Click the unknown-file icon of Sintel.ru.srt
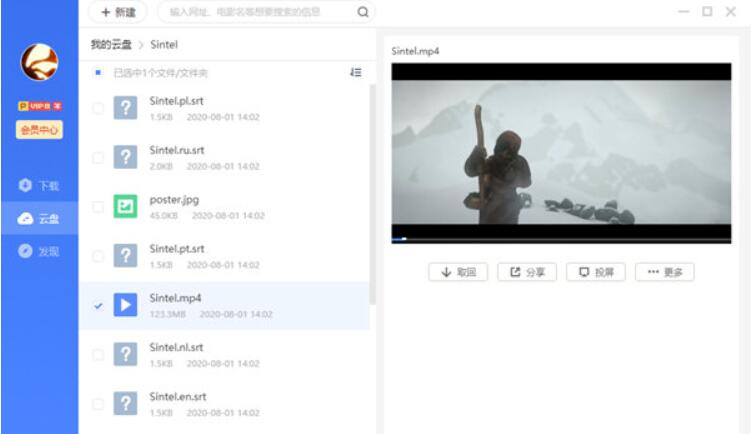752x434 pixels. click(125, 157)
